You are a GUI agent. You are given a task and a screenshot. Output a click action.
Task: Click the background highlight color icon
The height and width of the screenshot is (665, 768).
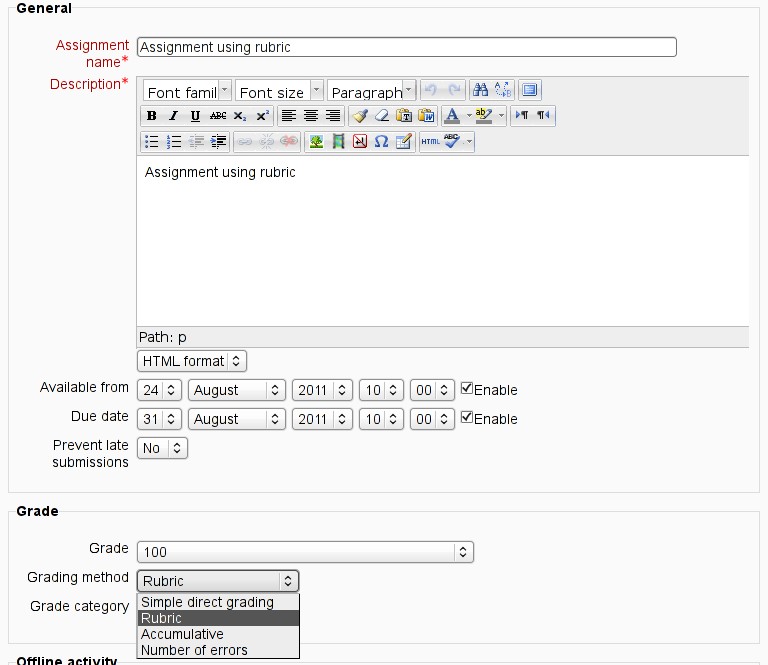484,116
